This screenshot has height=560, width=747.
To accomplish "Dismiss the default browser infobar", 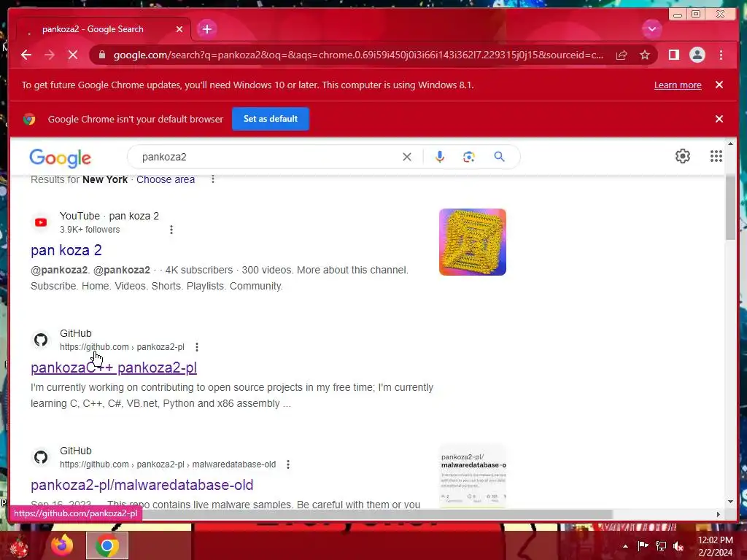I will (x=719, y=119).
